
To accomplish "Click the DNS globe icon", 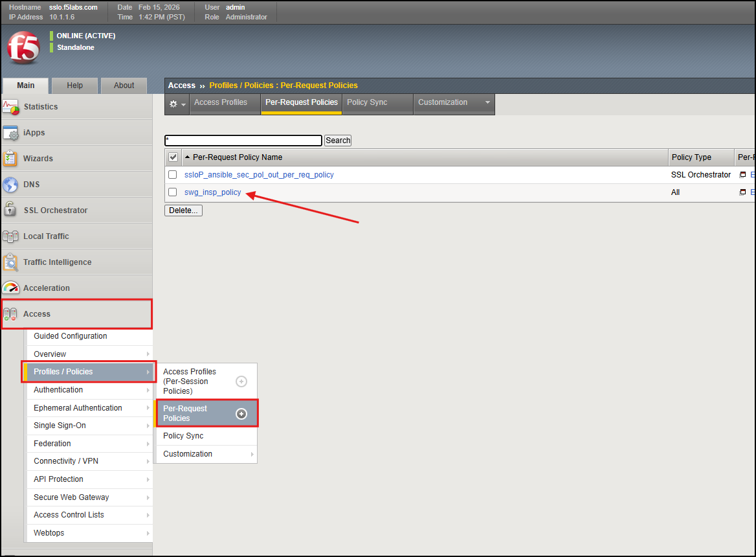I will coord(10,184).
